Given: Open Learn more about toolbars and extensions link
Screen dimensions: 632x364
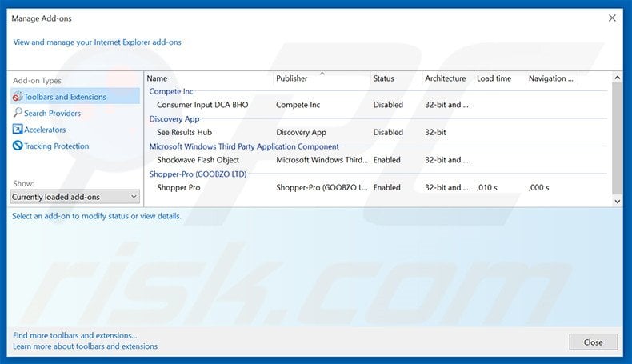Looking at the screenshot, I should 85,346.
